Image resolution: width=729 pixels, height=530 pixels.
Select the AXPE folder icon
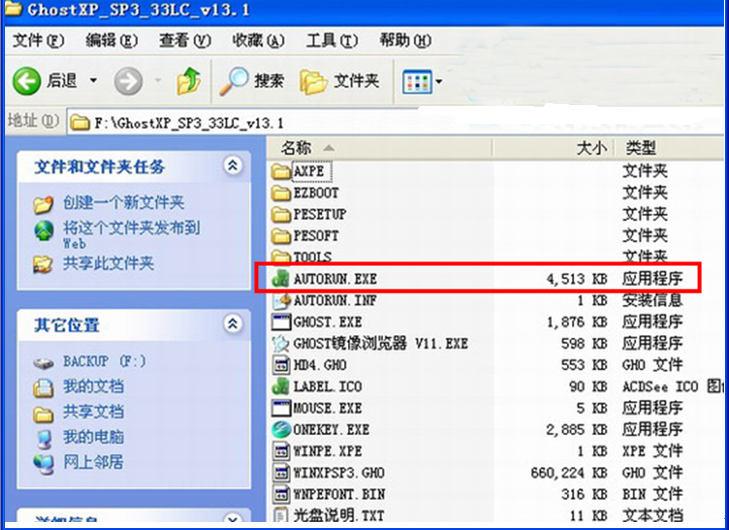(280, 170)
